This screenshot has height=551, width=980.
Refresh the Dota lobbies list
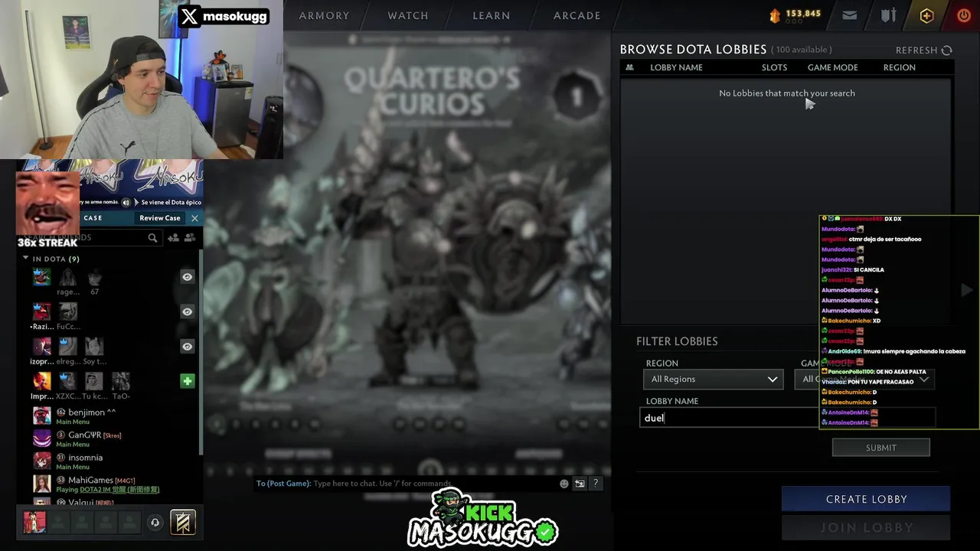click(x=924, y=51)
